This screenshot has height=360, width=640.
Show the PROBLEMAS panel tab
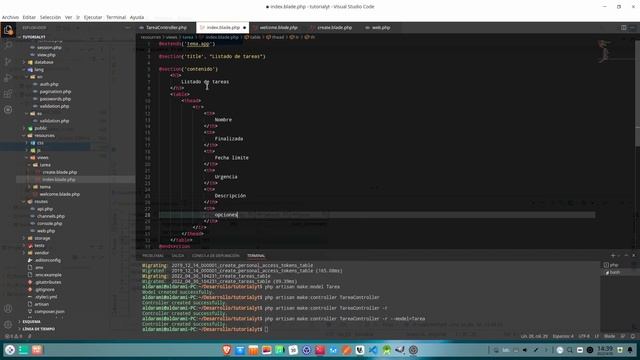tap(153, 256)
